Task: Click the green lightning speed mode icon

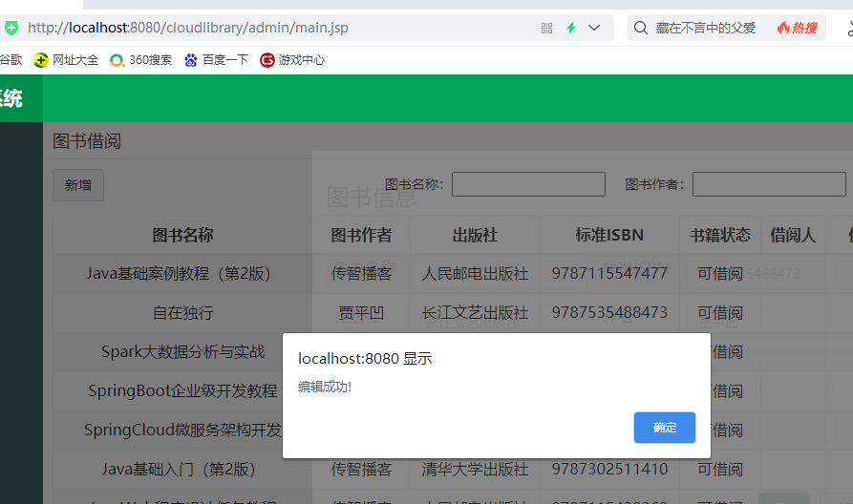Action: [571, 28]
